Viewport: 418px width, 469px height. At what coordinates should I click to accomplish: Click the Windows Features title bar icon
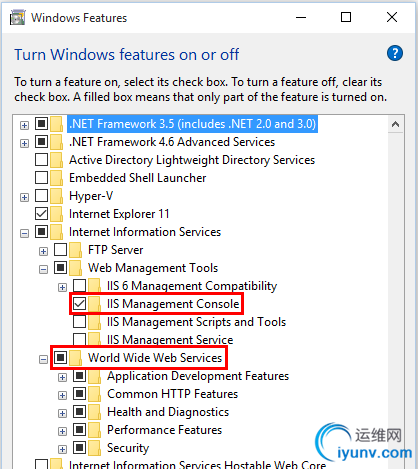click(x=17, y=18)
